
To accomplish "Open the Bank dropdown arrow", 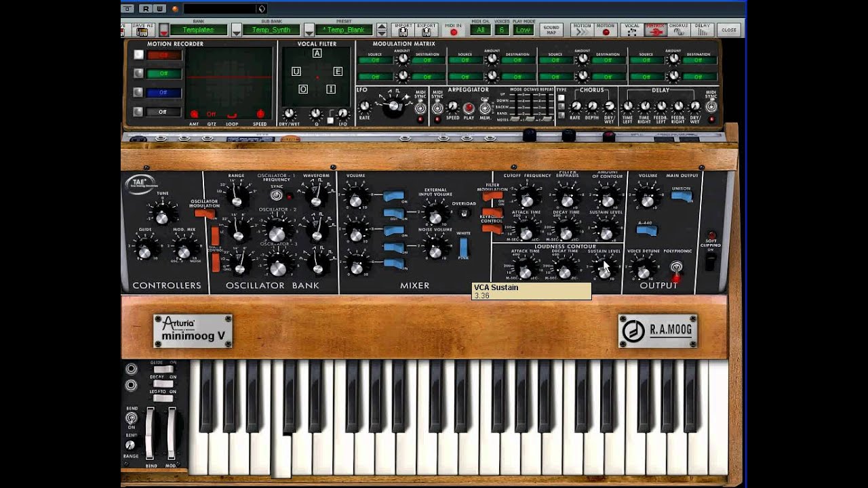I will tap(163, 30).
